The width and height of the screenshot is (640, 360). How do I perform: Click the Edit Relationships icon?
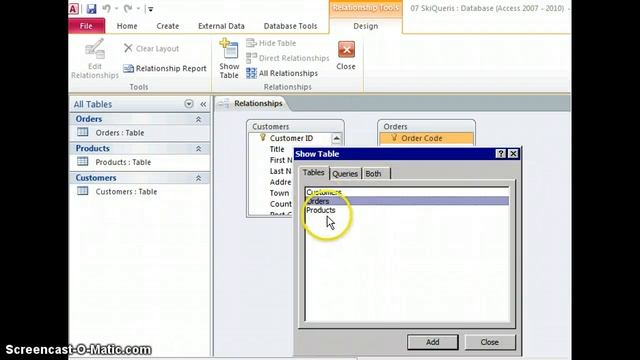pos(95,50)
